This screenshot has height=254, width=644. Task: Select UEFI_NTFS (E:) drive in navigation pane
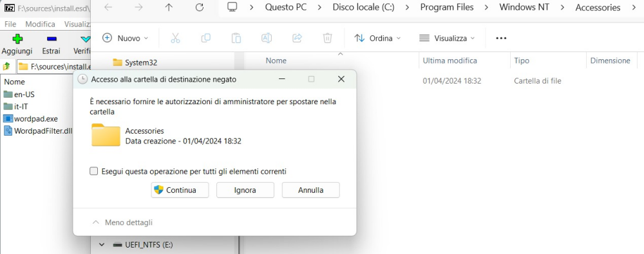point(149,245)
